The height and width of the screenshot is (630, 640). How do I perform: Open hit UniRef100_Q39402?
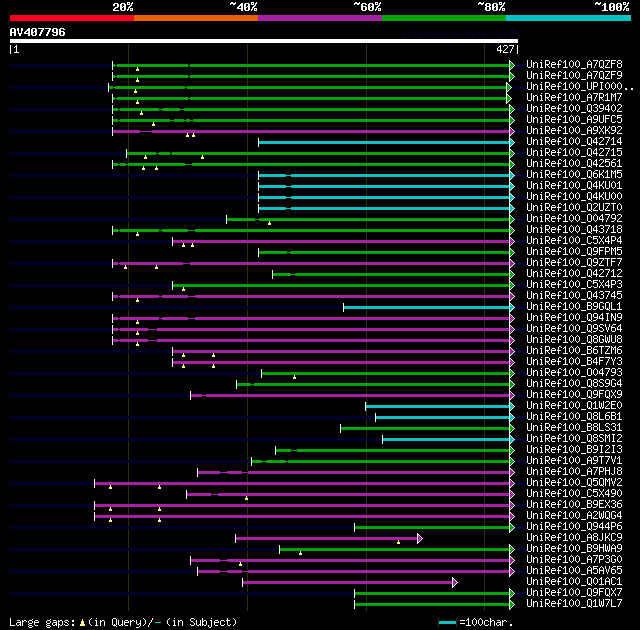coord(574,109)
